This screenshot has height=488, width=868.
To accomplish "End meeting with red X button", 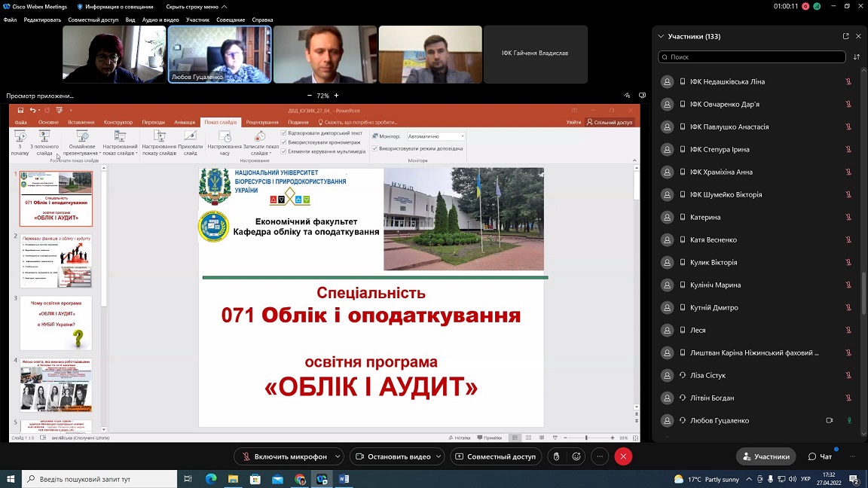I will click(623, 456).
